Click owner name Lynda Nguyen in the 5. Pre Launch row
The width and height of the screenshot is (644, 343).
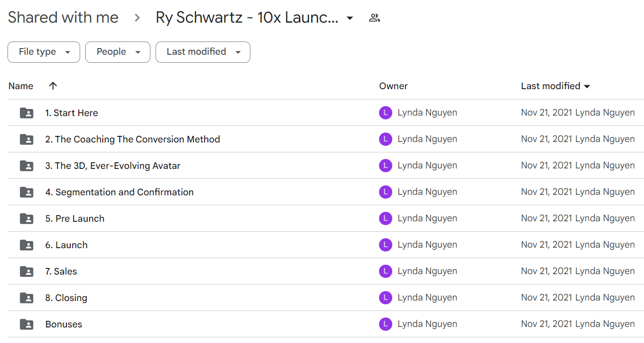pyautogui.click(x=428, y=218)
